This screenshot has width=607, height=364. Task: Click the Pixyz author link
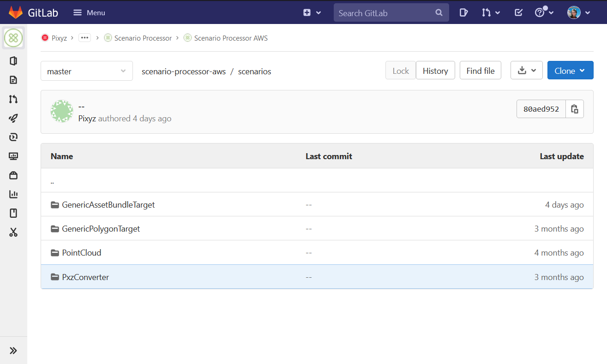pos(87,119)
